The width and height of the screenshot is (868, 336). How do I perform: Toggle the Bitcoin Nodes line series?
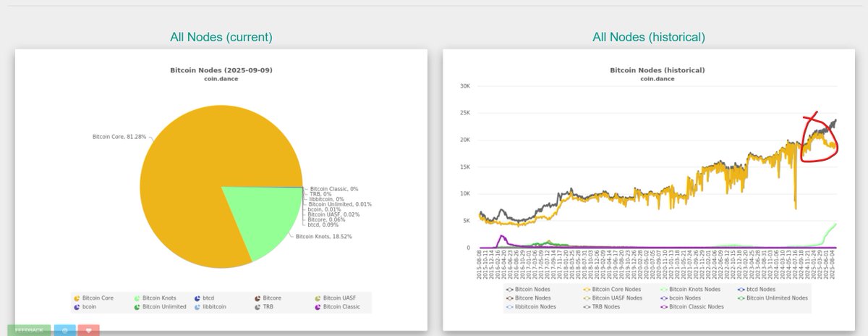(528, 289)
